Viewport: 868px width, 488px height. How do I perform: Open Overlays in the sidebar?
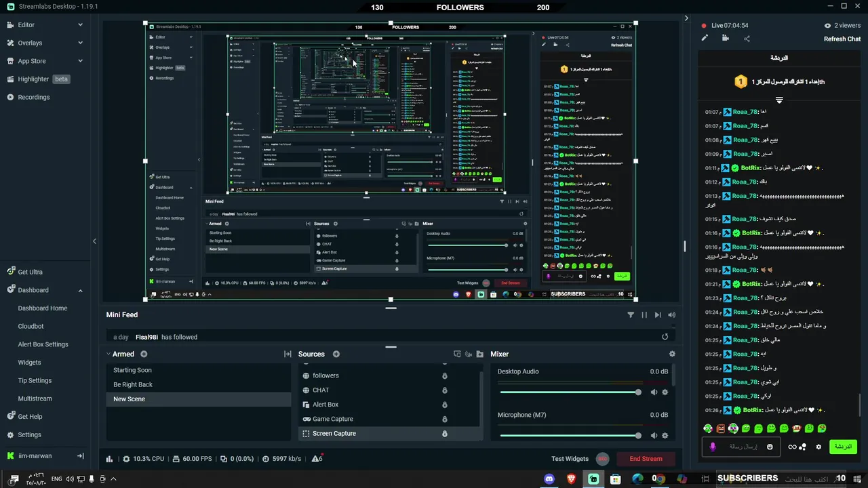click(x=29, y=43)
